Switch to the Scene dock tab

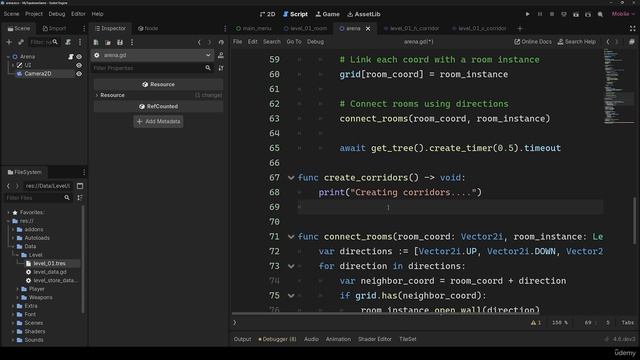(x=19, y=29)
